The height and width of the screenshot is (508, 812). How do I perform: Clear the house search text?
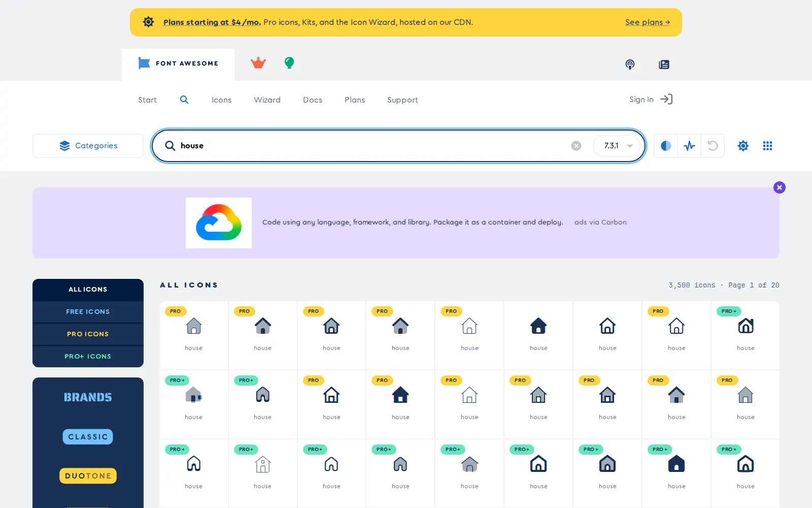(x=576, y=146)
